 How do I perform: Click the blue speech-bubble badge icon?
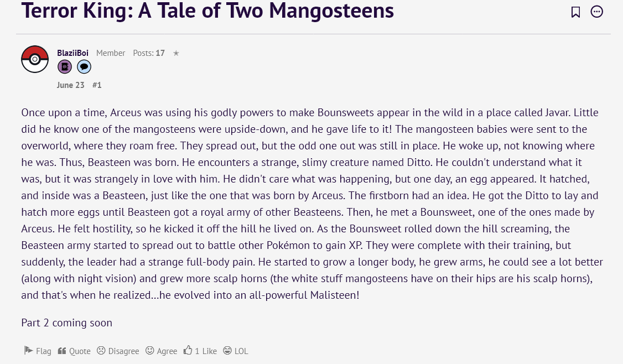(84, 67)
